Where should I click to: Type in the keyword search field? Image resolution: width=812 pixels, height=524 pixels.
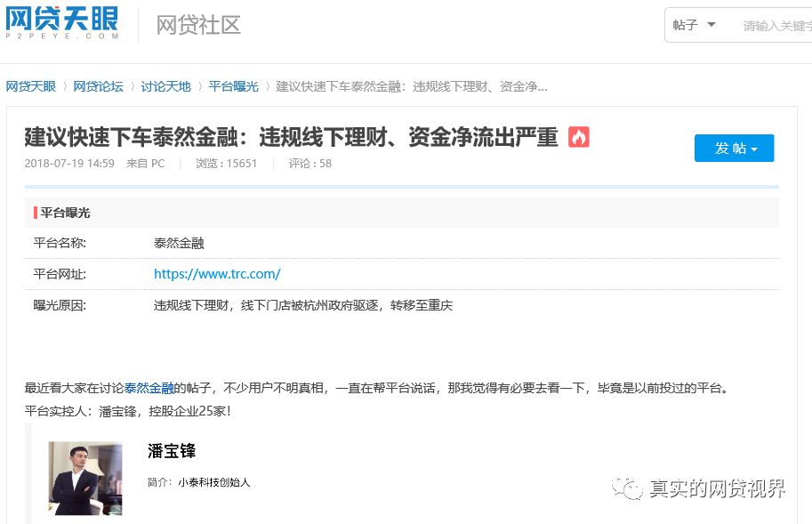click(x=776, y=26)
